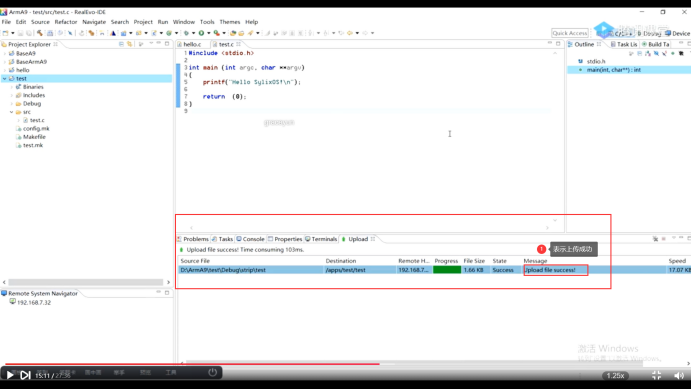Switch to the Console tab

250,239
